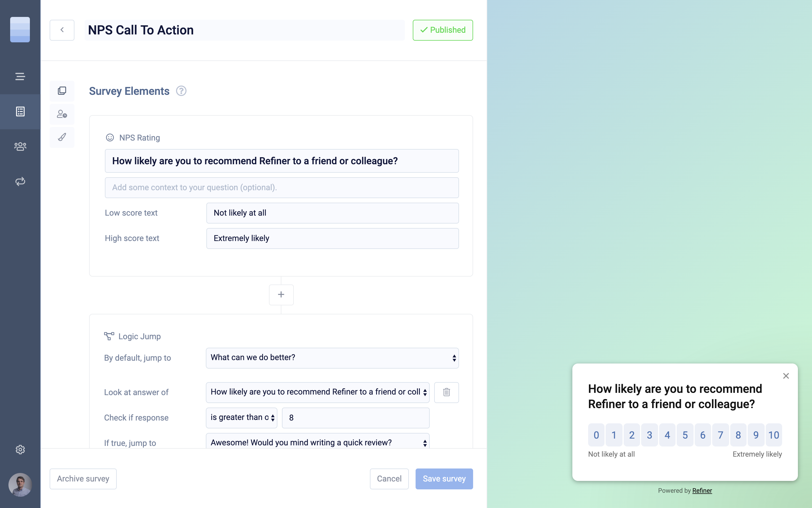
Task: Open the surveys list icon in sidebar
Action: coord(20,111)
